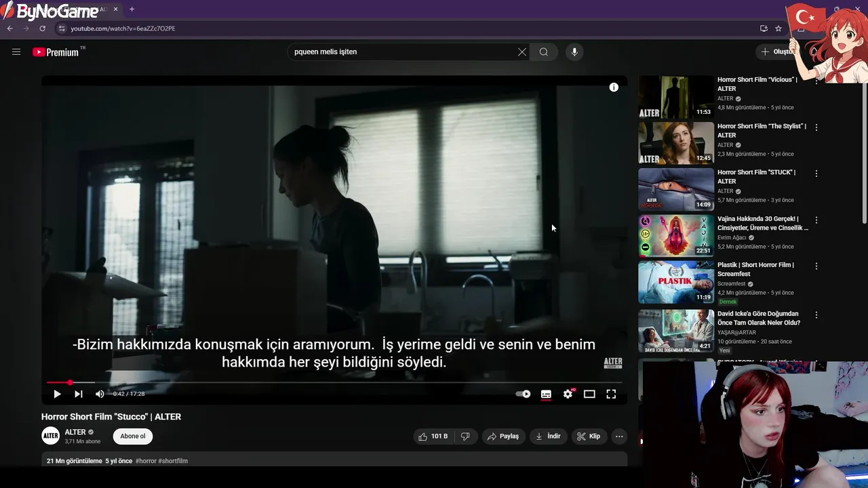Run search with the magnifier button
This screenshot has width=868, height=488.
[544, 52]
